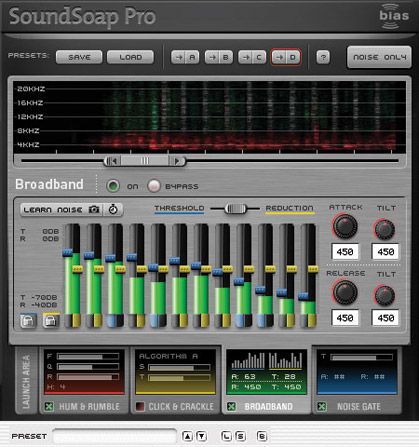The width and height of the screenshot is (419, 447).
Task: Click the Learn Noise camera button
Action: [x=94, y=210]
